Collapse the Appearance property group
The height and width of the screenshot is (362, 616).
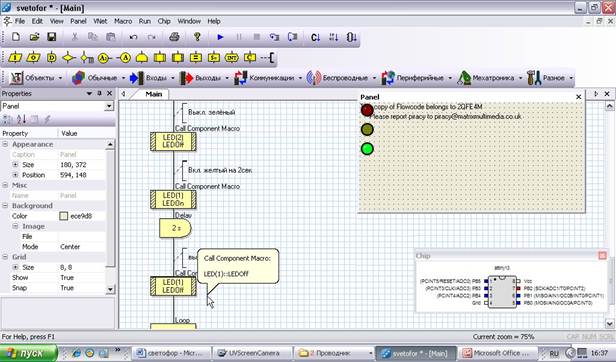(5, 144)
